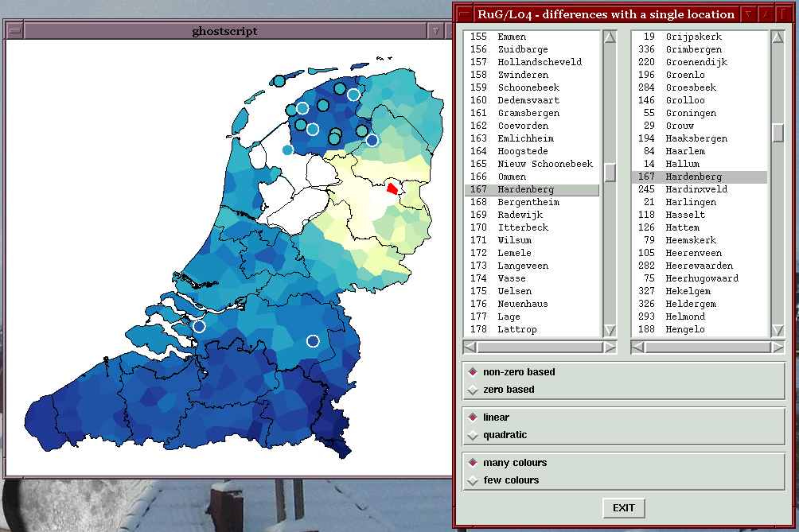Select 158 Zwinderen in list

(532, 75)
